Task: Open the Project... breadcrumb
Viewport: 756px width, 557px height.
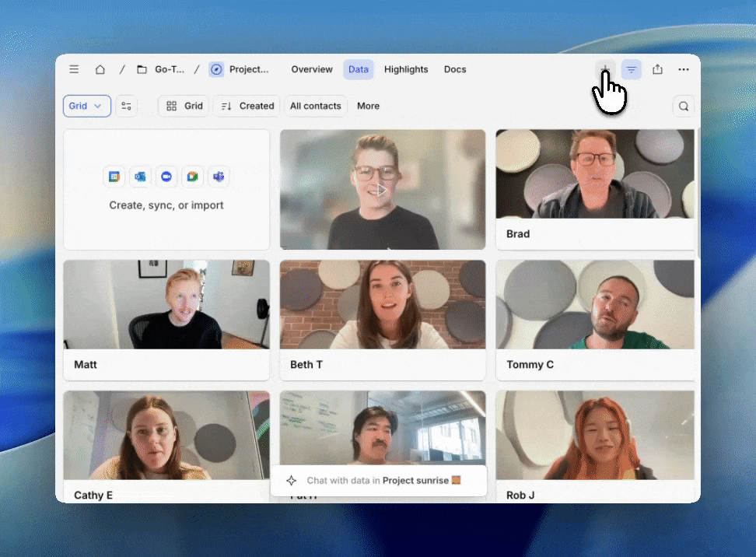Action: click(x=239, y=69)
